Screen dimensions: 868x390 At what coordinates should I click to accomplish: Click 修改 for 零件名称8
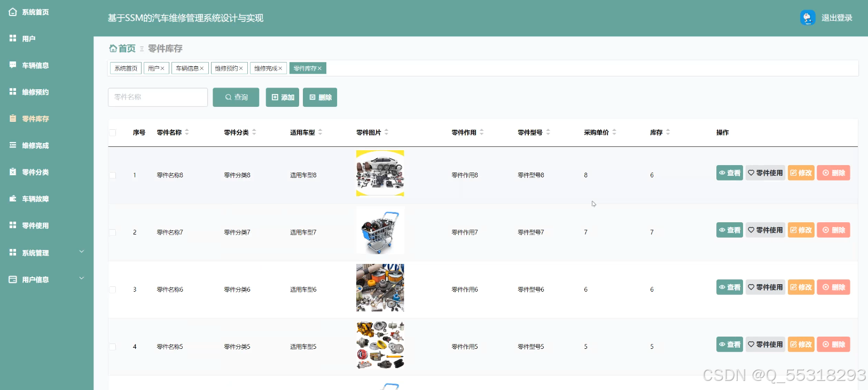pos(801,173)
